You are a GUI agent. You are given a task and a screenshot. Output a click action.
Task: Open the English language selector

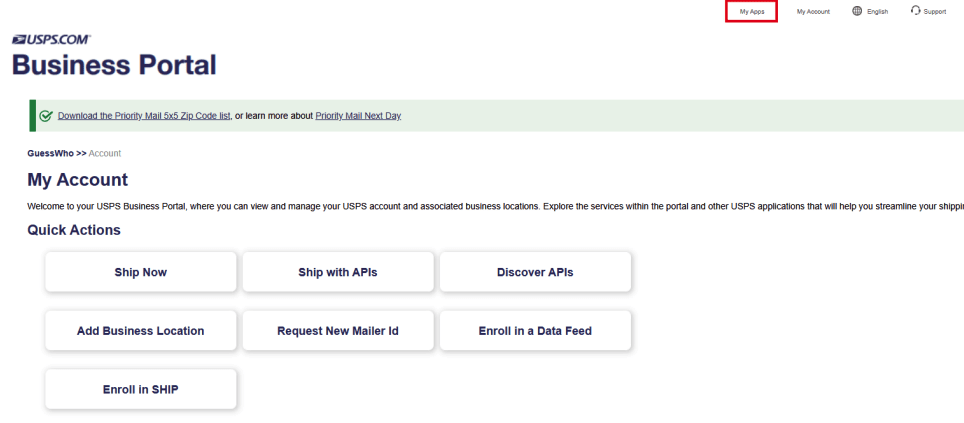(x=877, y=12)
